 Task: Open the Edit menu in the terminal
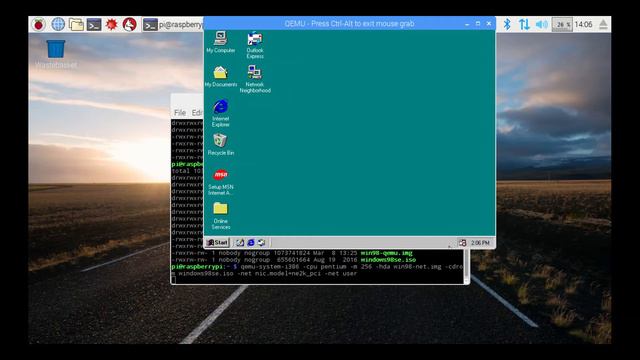tap(197, 113)
